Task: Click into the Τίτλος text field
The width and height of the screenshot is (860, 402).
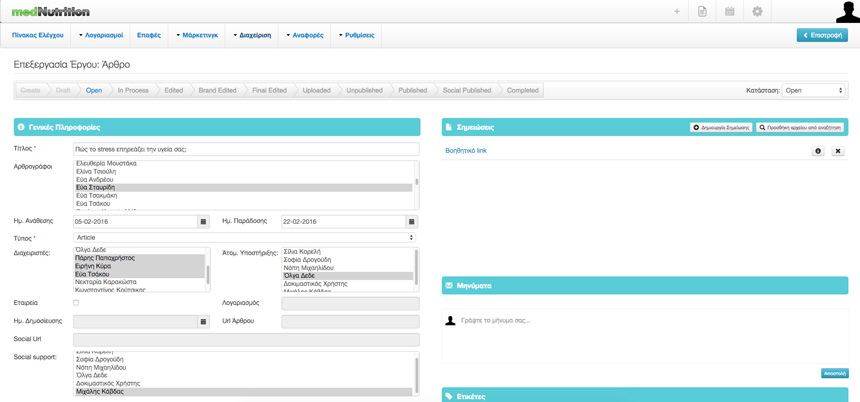Action: click(x=246, y=149)
